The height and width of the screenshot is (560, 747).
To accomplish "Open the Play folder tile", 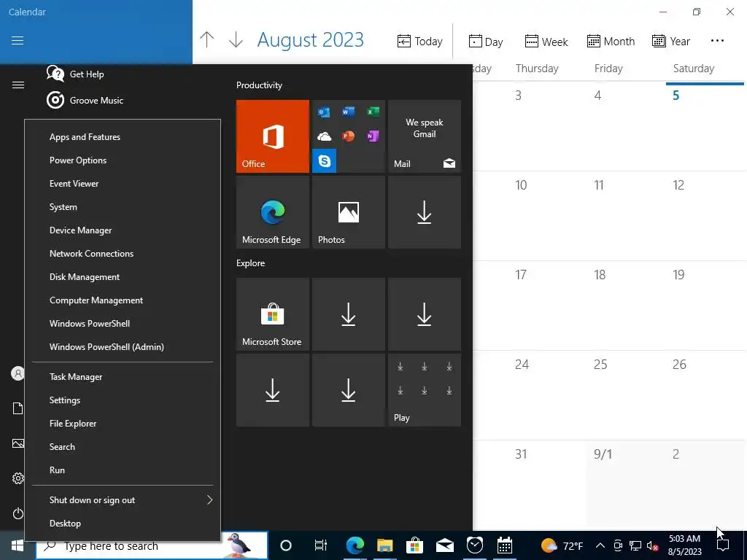I will click(425, 390).
